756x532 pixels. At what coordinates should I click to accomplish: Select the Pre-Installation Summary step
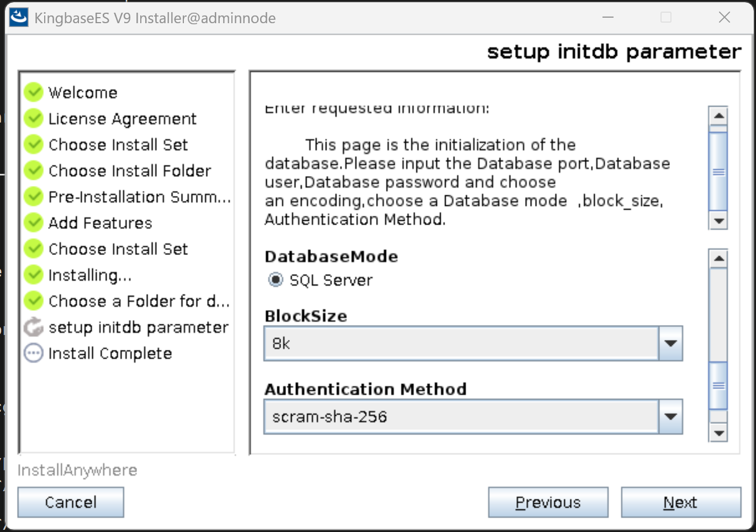coord(139,197)
